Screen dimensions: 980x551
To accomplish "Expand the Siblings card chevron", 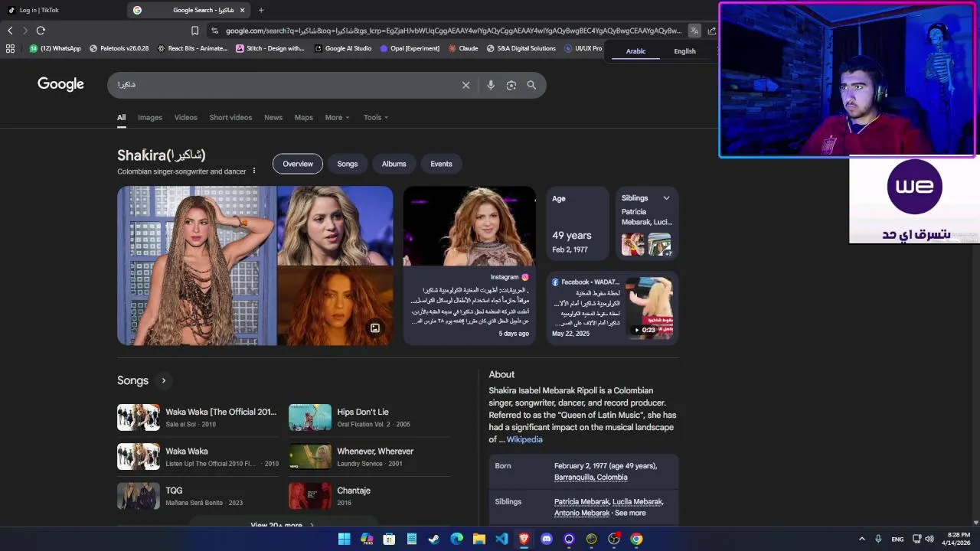I will coord(666,198).
